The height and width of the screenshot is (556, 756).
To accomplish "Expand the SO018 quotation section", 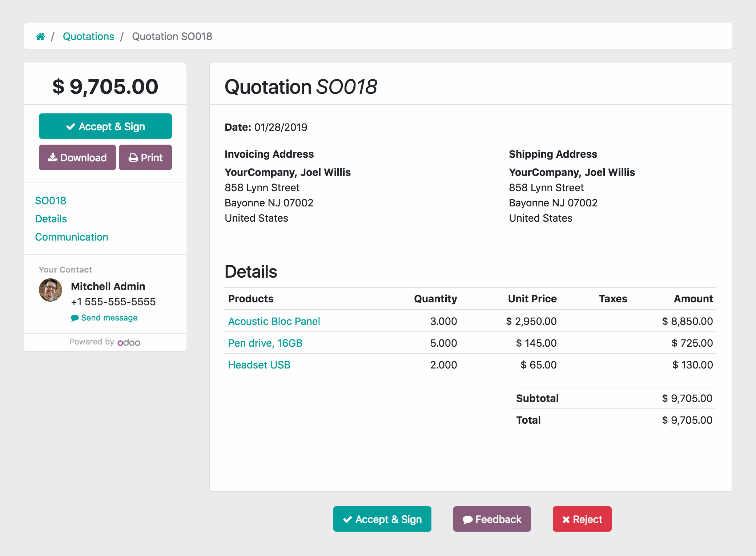I will (x=51, y=200).
